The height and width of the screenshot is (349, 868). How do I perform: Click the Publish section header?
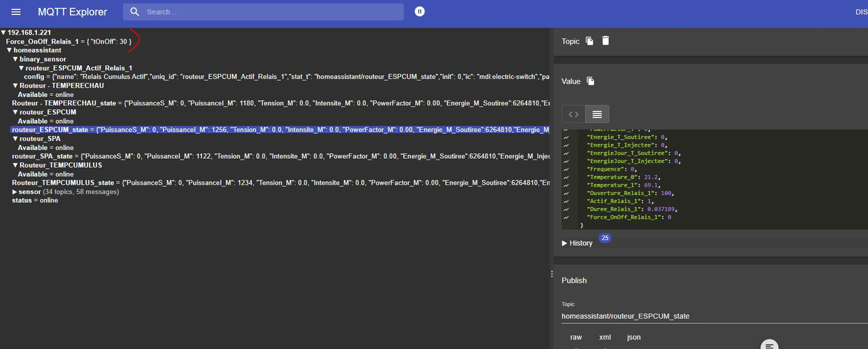coord(574,280)
